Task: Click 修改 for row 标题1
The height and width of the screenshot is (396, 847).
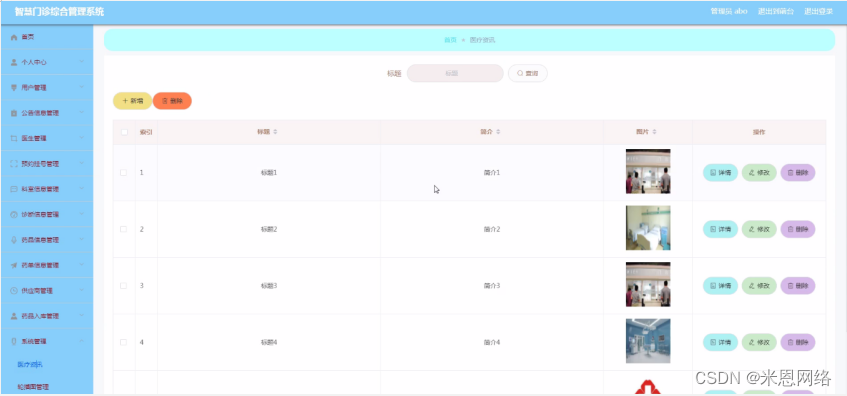Action: coord(759,173)
